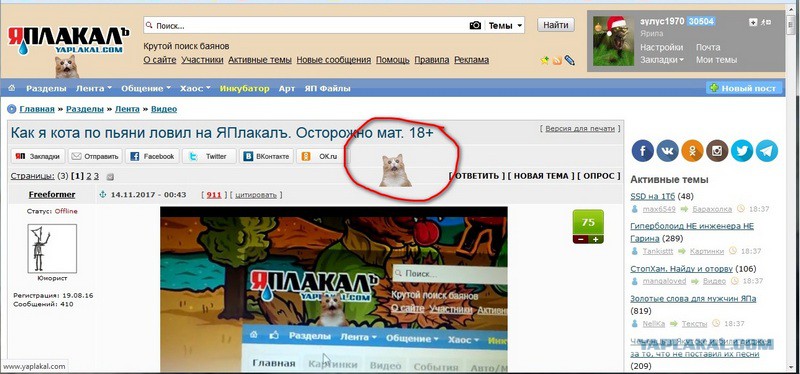Image resolution: width=800 pixels, height=374 pixels.
Task: Click the round Telegram icon in sidebar
Action: pyautogui.click(x=767, y=151)
